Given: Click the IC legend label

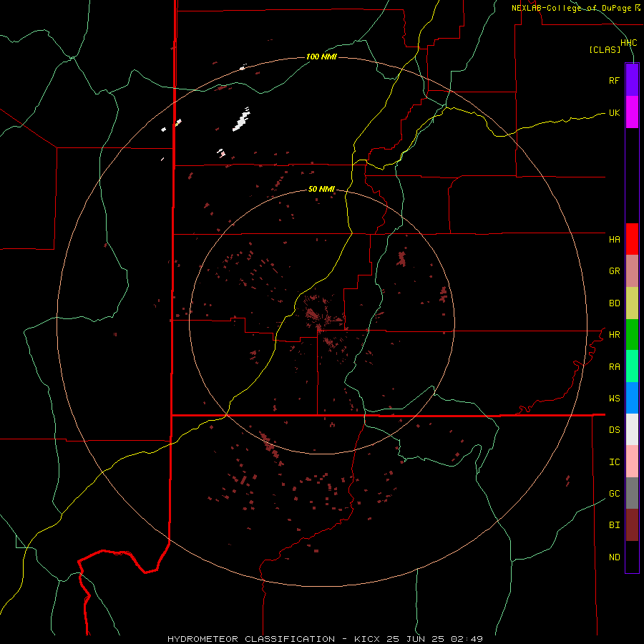Looking at the screenshot, I should click(x=614, y=462).
